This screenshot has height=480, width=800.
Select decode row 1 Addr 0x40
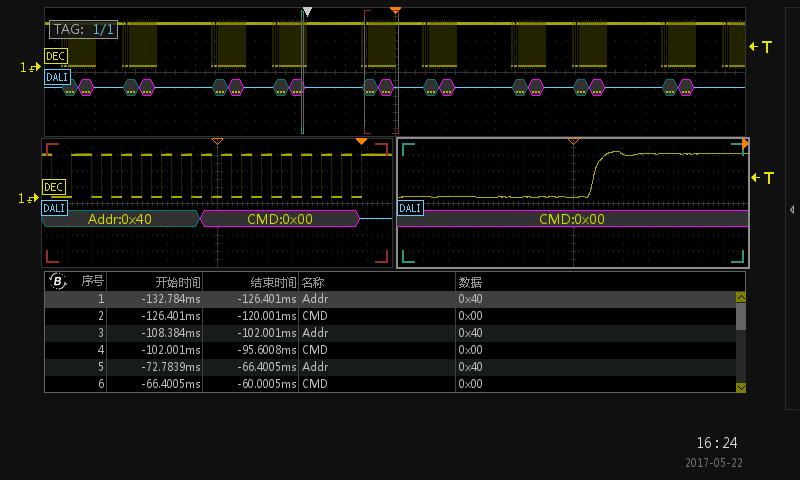[390, 299]
